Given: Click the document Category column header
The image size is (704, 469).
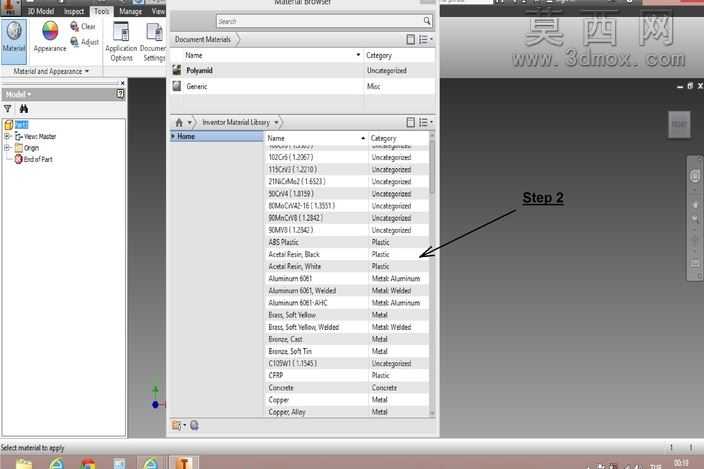Looking at the screenshot, I should click(x=399, y=55).
